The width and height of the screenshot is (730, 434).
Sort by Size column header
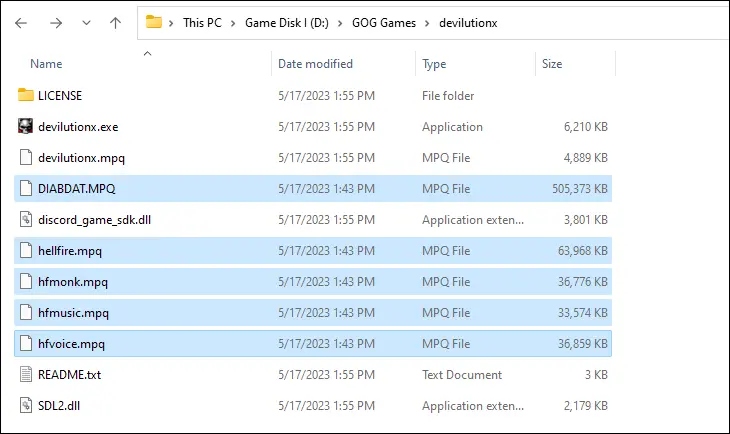tap(552, 64)
